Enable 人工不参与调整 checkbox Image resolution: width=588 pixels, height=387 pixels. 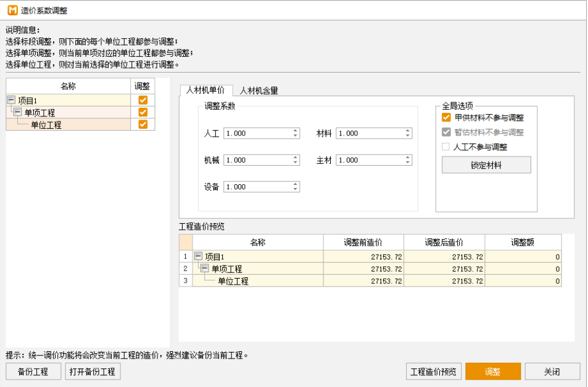(446, 147)
